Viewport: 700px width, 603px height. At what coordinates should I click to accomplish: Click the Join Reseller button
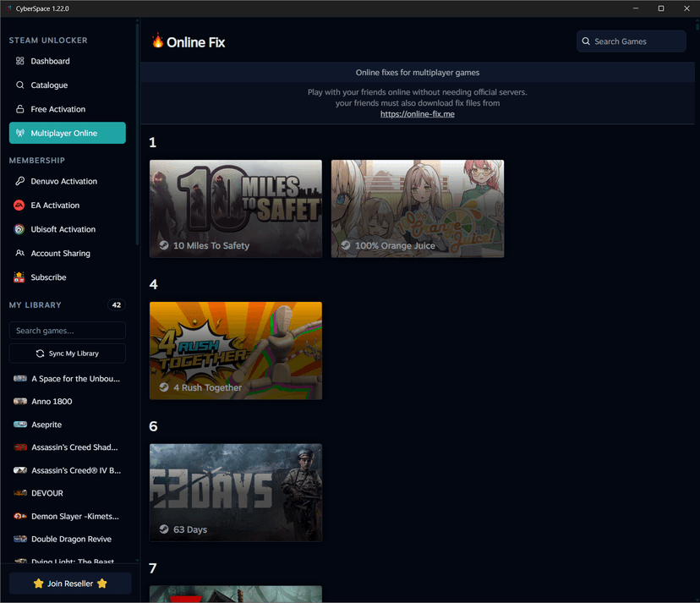pos(70,584)
